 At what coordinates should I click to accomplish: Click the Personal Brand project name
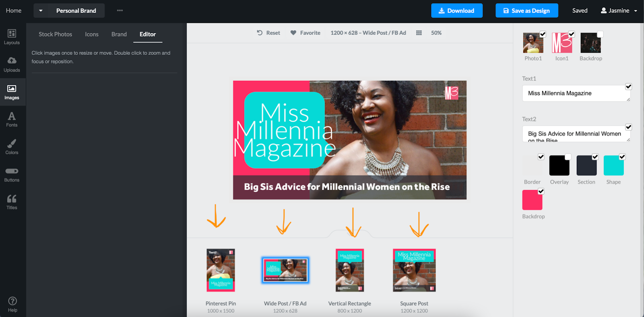click(x=76, y=10)
